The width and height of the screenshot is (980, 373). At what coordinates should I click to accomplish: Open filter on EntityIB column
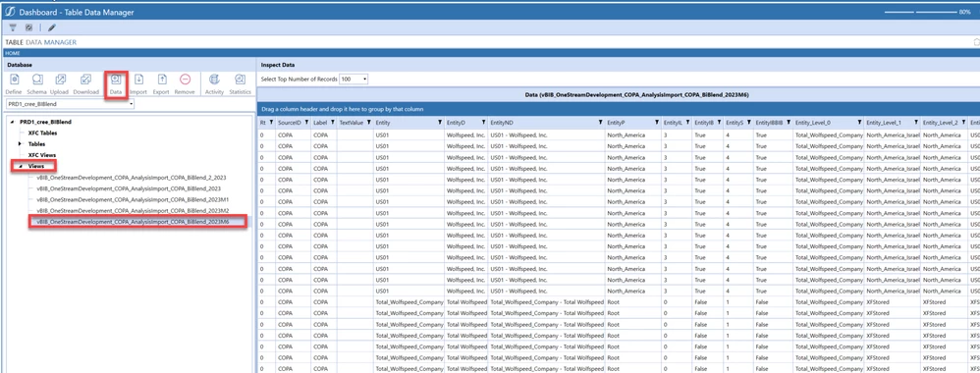point(719,123)
